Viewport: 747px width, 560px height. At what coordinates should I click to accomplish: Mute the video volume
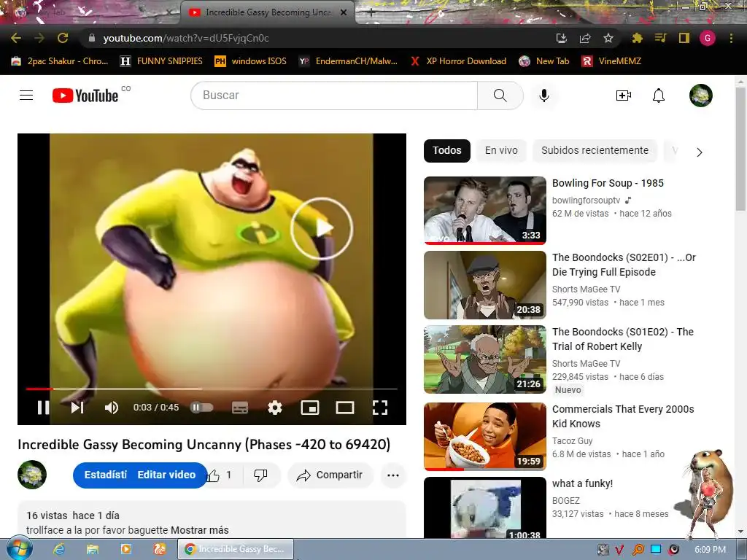point(111,408)
